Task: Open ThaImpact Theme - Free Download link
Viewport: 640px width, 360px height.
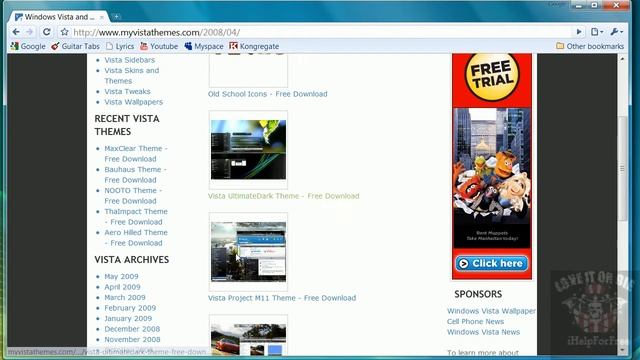Action: click(136, 217)
